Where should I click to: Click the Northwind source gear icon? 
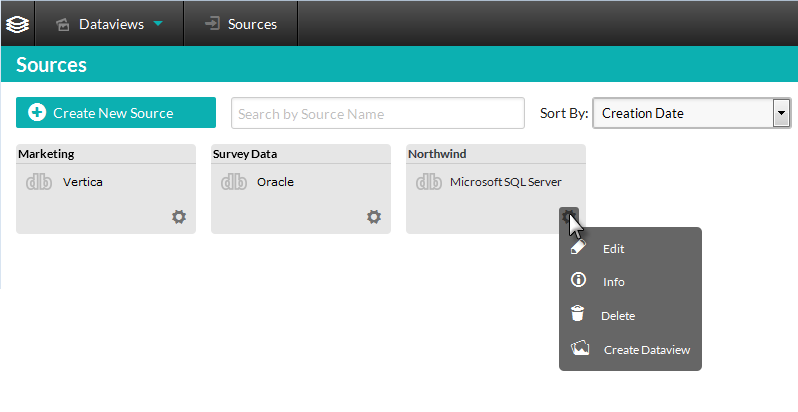point(568,217)
